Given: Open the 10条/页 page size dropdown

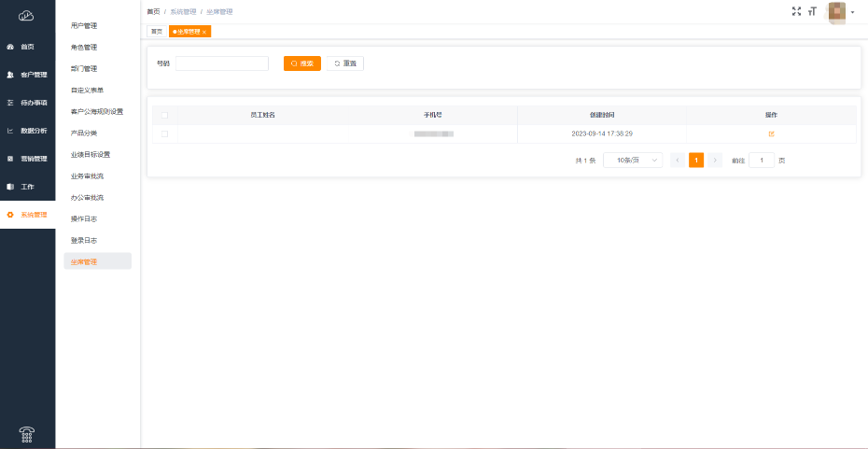Looking at the screenshot, I should coord(633,161).
